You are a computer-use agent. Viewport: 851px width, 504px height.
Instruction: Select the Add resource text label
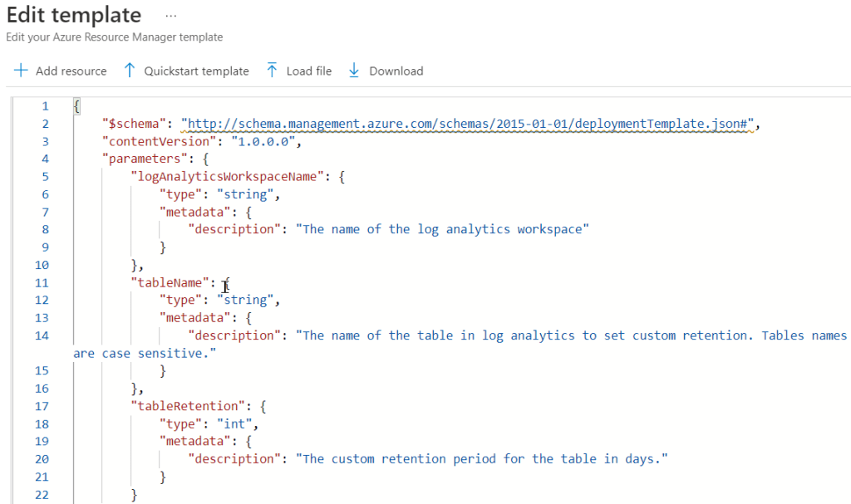71,71
